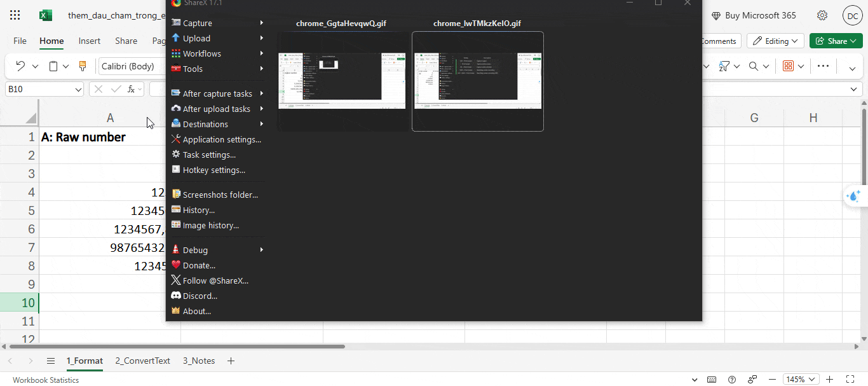Open ShareX Capture submenu
The width and height of the screenshot is (868, 386).
217,23
